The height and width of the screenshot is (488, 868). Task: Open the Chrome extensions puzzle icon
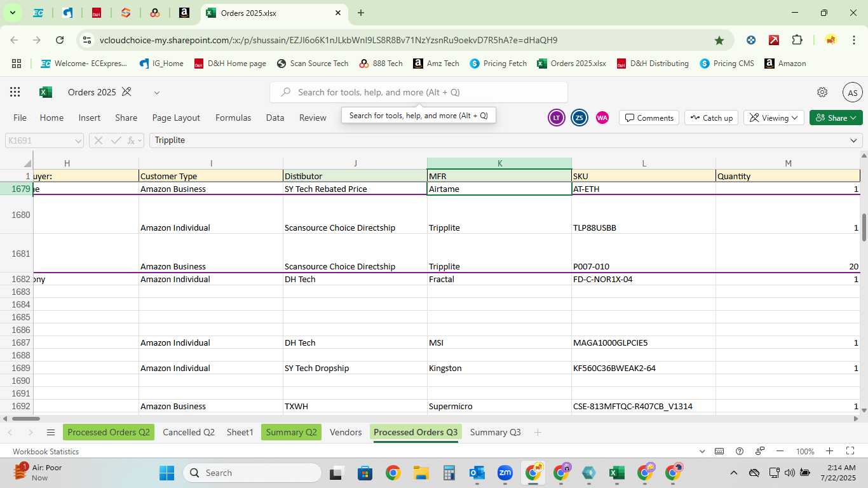tap(797, 40)
